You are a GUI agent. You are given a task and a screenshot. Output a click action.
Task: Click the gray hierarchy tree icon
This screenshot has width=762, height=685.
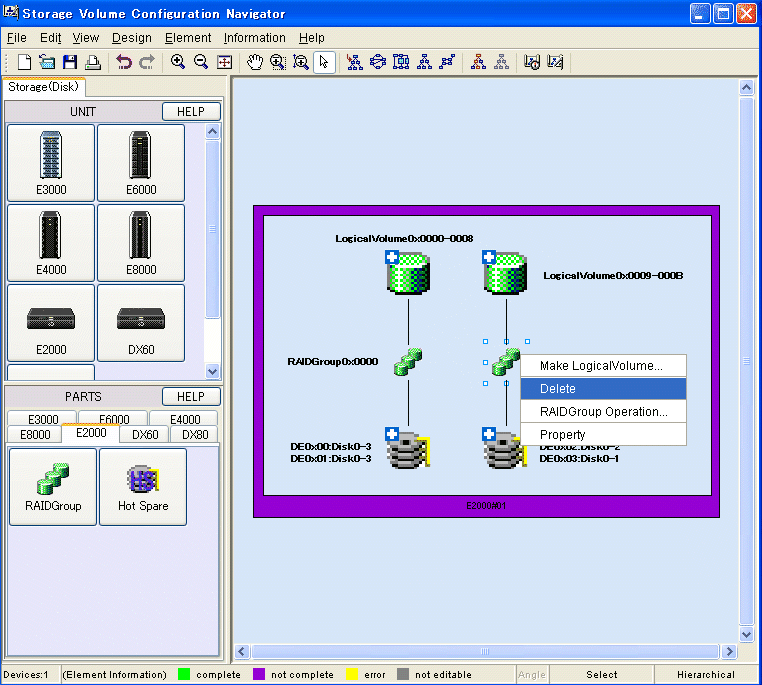click(x=501, y=62)
